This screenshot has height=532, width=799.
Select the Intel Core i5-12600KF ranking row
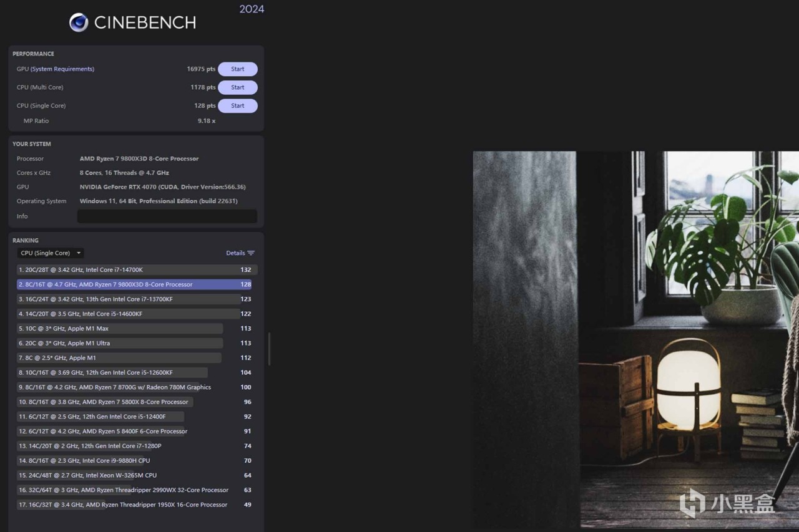click(137, 372)
